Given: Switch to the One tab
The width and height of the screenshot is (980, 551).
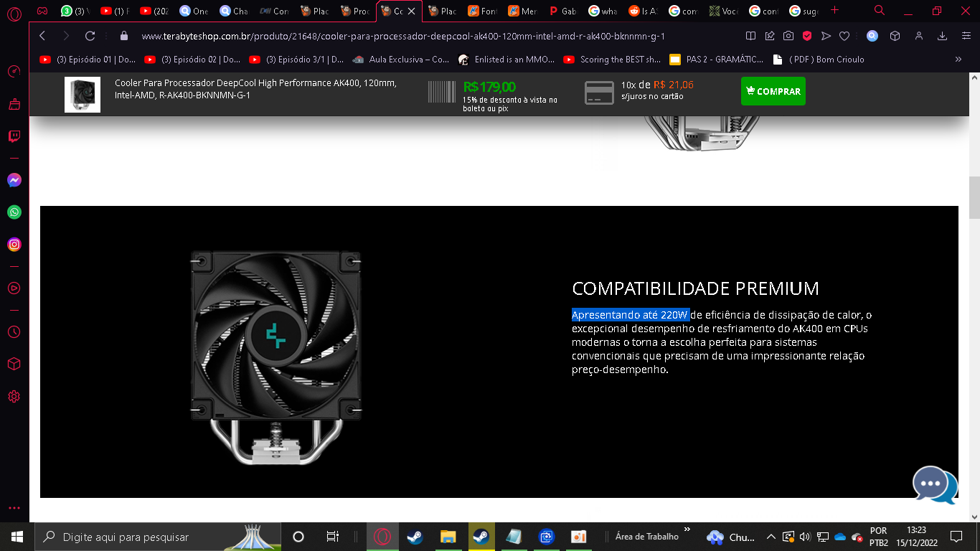Looking at the screenshot, I should [194, 11].
